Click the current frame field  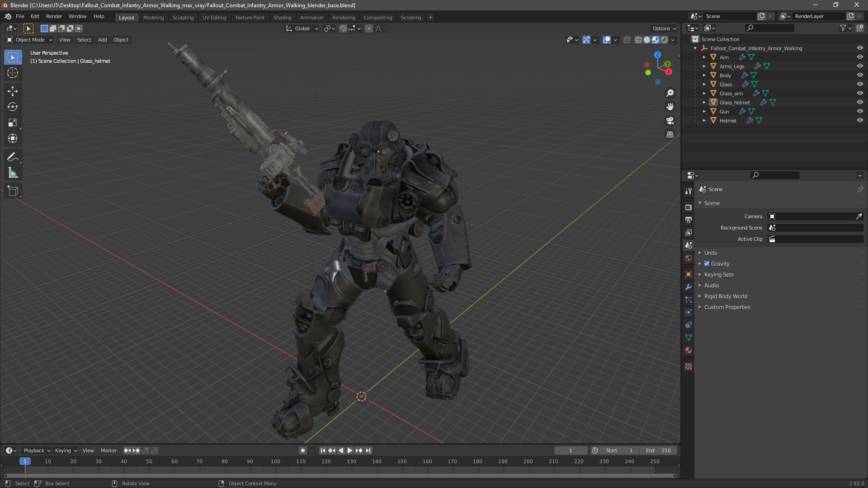(571, 450)
